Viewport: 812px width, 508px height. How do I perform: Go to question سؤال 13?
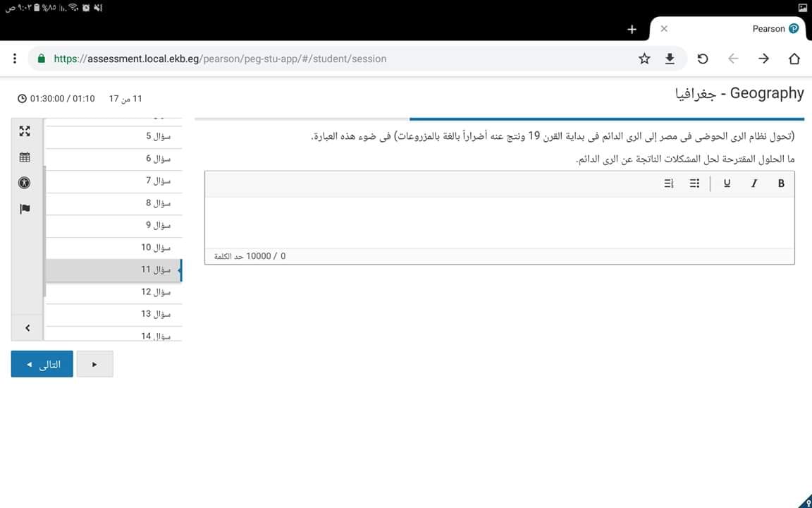[114, 315]
